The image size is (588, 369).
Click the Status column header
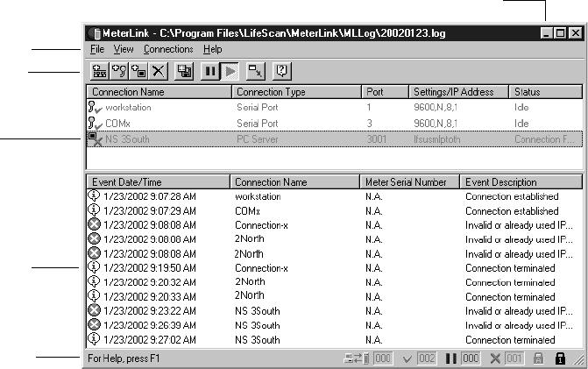coord(546,92)
